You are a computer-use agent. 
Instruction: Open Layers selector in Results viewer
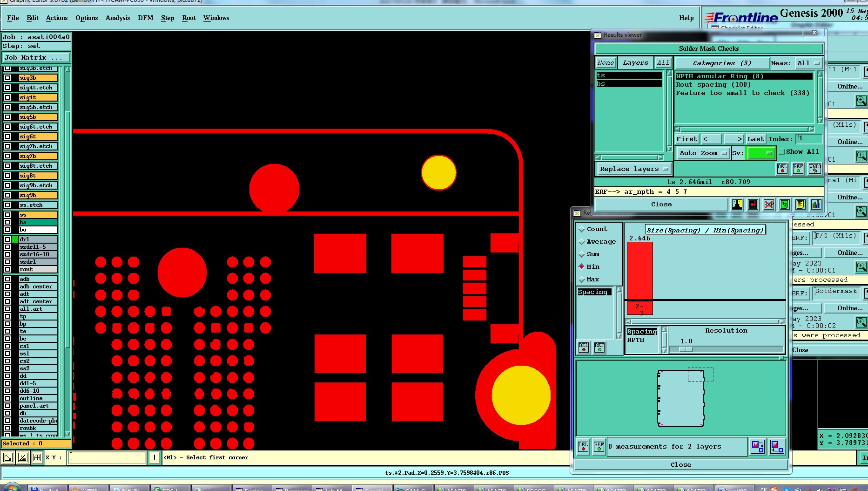(635, 63)
